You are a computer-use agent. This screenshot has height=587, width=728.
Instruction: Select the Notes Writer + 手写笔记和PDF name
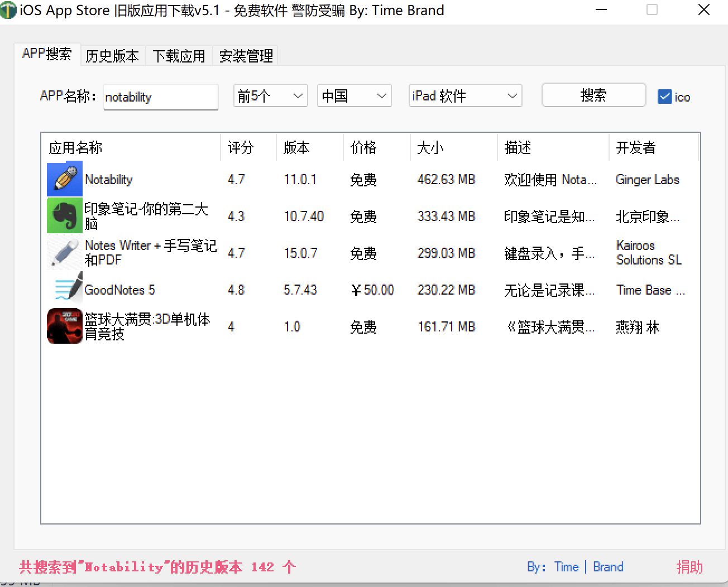[151, 253]
